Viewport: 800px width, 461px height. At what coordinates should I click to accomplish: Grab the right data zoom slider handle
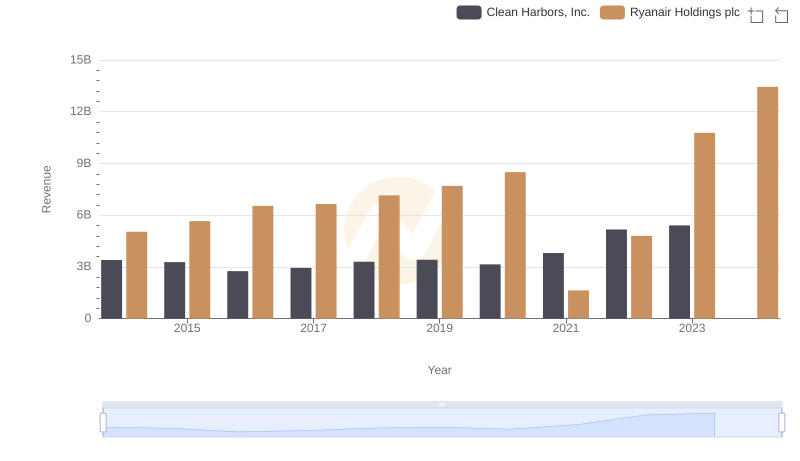click(782, 423)
